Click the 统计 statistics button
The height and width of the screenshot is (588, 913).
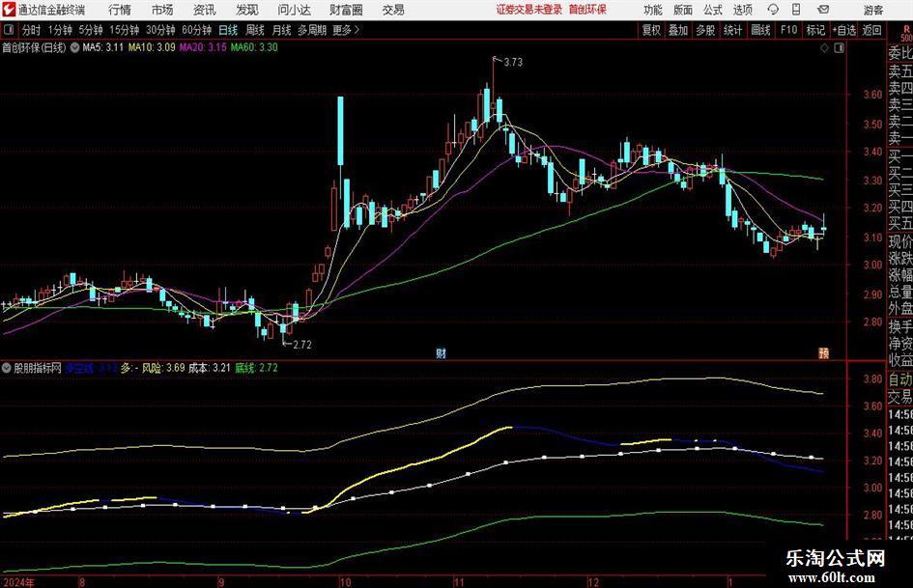pyautogui.click(x=732, y=30)
